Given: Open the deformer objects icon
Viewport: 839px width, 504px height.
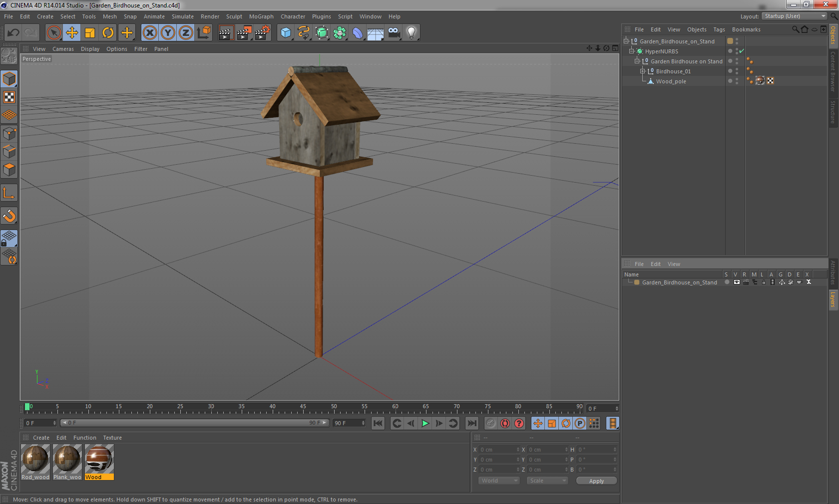Looking at the screenshot, I should (x=358, y=33).
